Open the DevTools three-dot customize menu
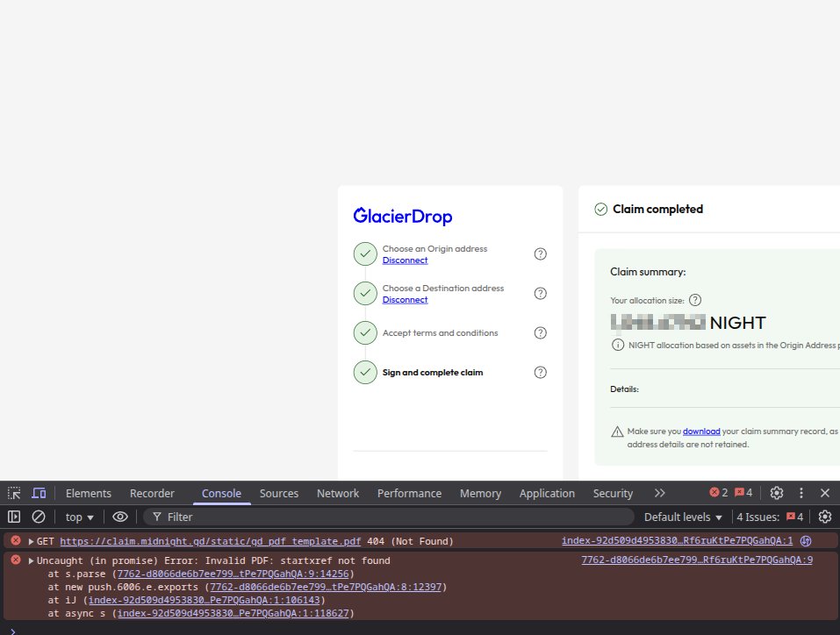This screenshot has height=635, width=840. [801, 493]
